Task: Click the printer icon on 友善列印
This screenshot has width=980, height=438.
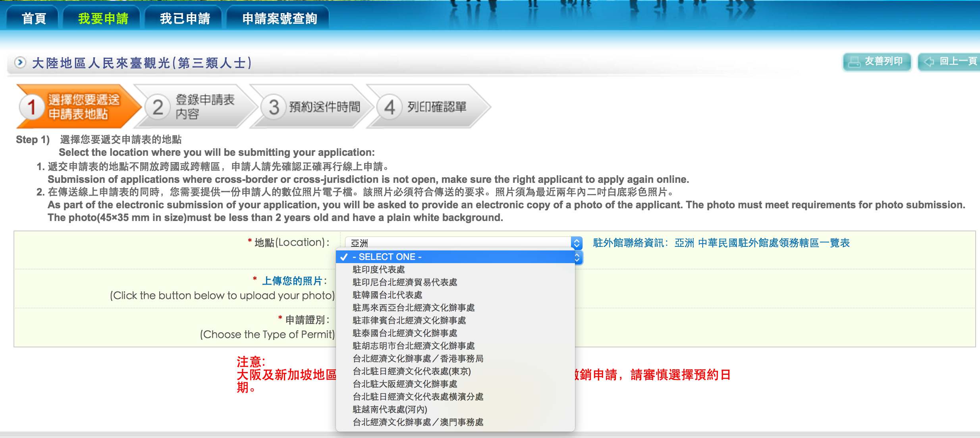Action: 854,62
